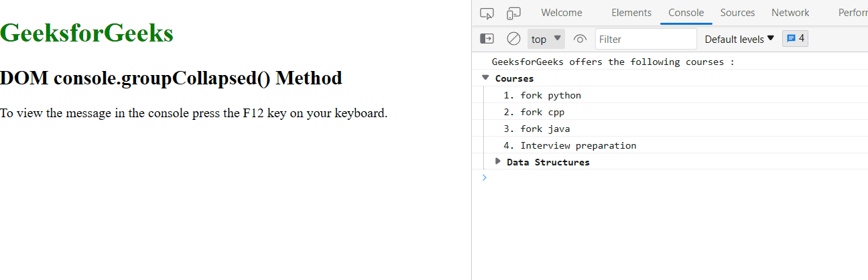Switch to the Elements tab

631,13
